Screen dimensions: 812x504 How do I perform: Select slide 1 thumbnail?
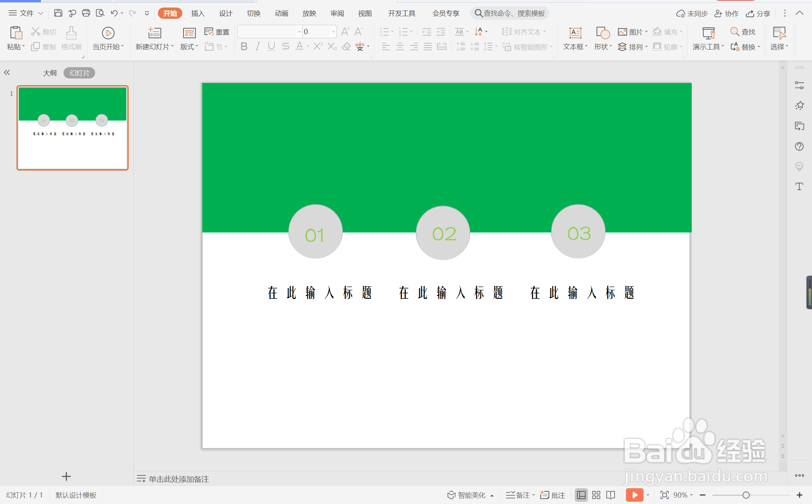(73, 128)
